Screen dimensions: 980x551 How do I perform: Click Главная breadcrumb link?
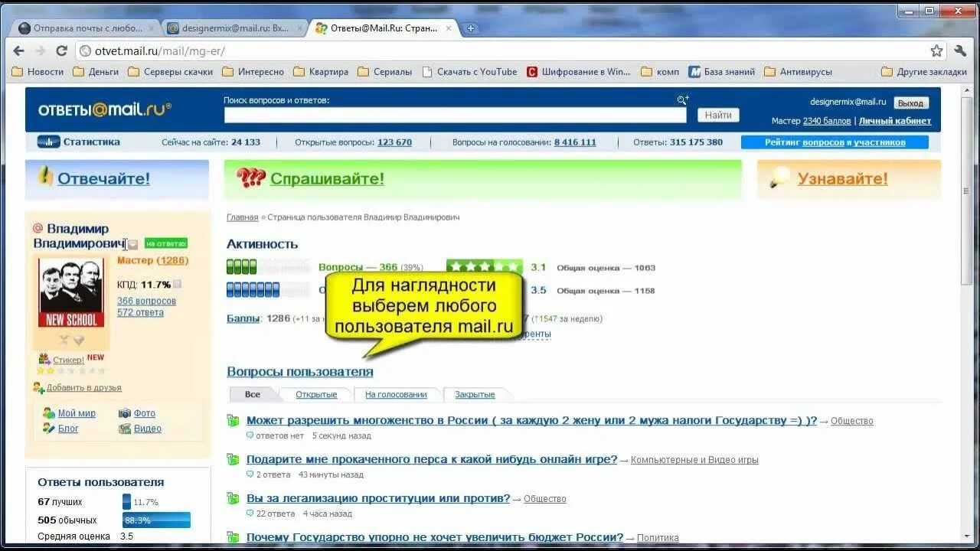point(242,217)
